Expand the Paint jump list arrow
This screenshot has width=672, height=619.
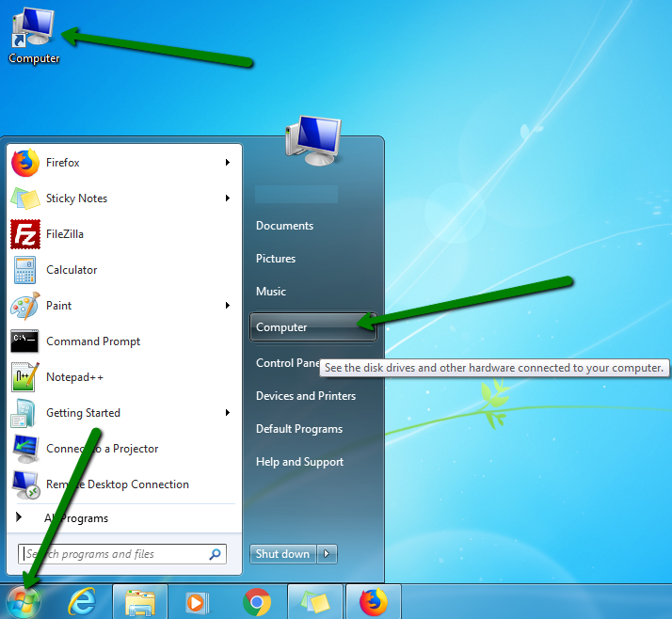(228, 306)
